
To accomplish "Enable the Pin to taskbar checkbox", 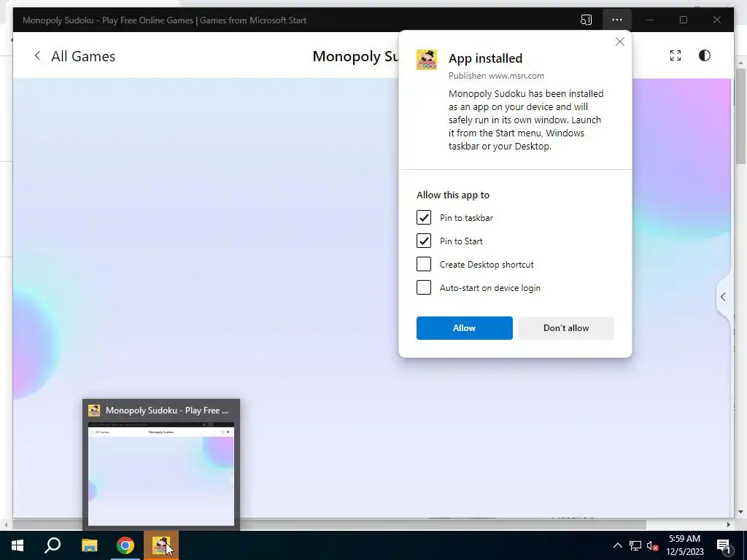I will coord(424,217).
